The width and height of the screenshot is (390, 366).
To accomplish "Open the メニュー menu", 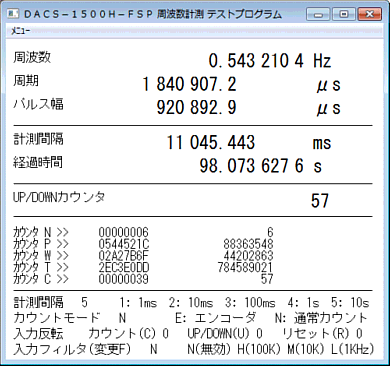I will 20,31.
